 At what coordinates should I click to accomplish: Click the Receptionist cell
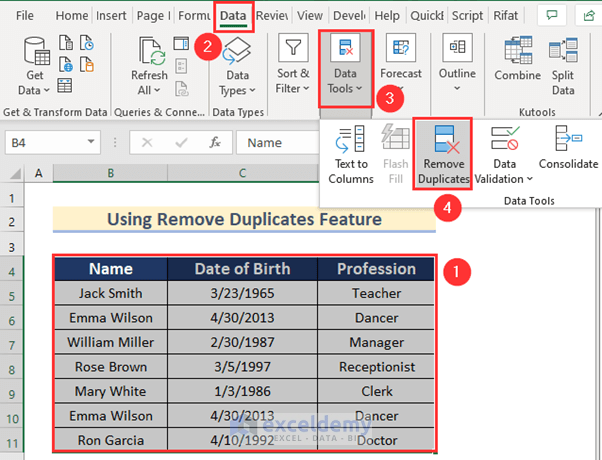(376, 367)
